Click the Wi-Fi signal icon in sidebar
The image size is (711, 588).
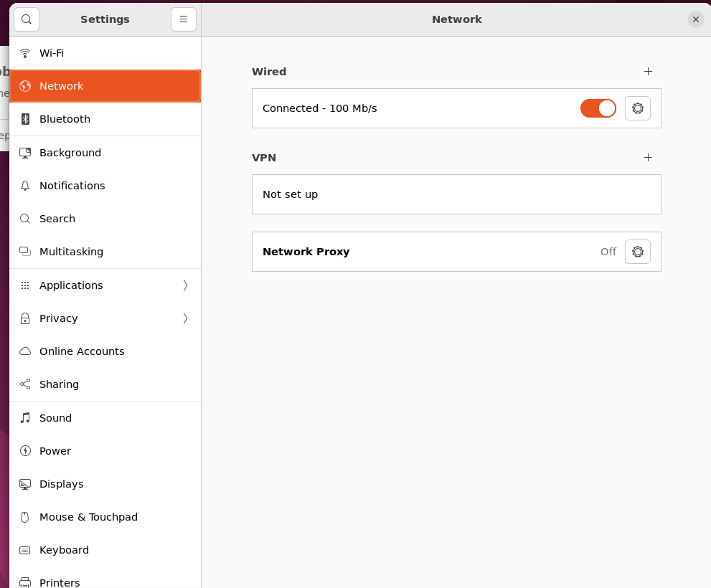pyautogui.click(x=25, y=53)
